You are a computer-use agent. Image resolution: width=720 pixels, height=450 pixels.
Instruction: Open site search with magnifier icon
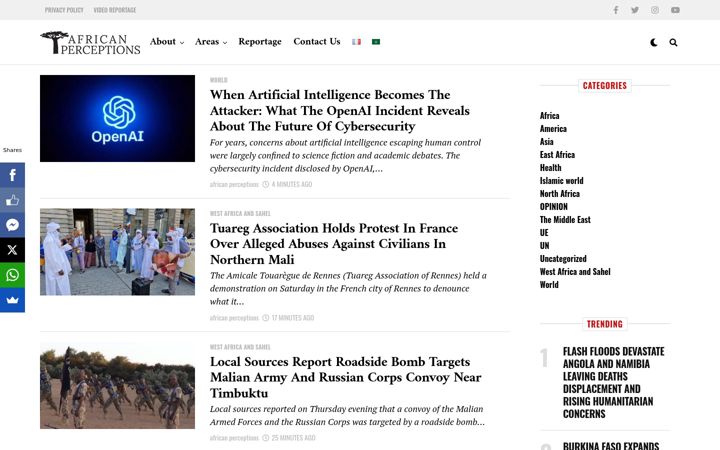673,42
